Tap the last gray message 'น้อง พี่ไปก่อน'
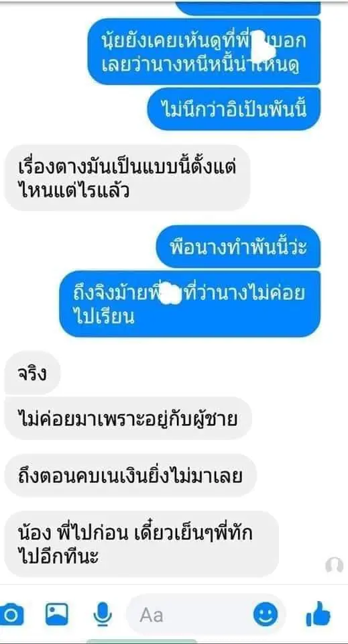348x644 pixels. 141,544
